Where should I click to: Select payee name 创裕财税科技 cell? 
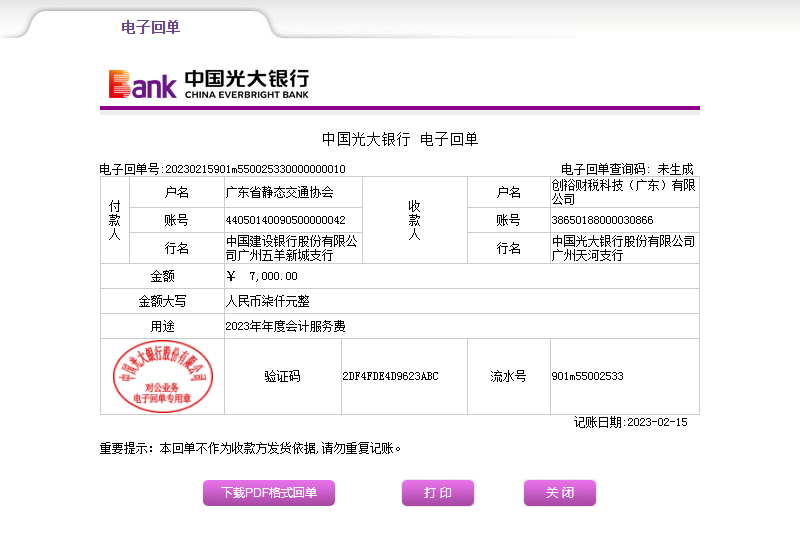(623, 192)
